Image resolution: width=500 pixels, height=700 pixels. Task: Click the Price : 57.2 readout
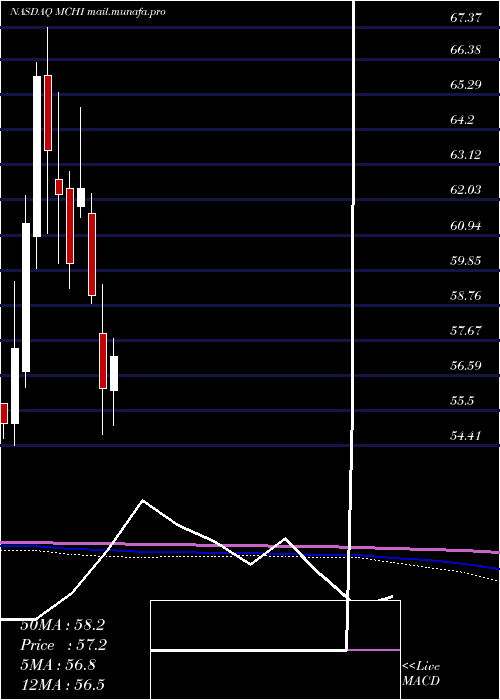(62, 645)
